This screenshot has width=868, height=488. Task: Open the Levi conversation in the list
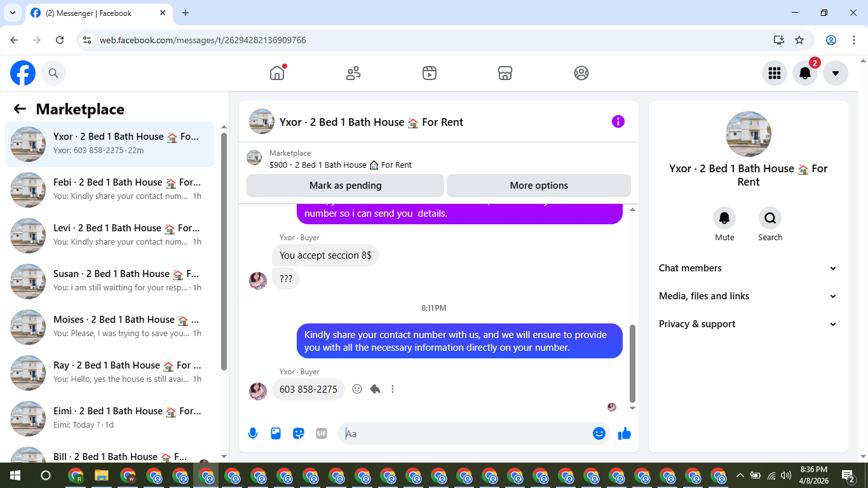point(110,236)
